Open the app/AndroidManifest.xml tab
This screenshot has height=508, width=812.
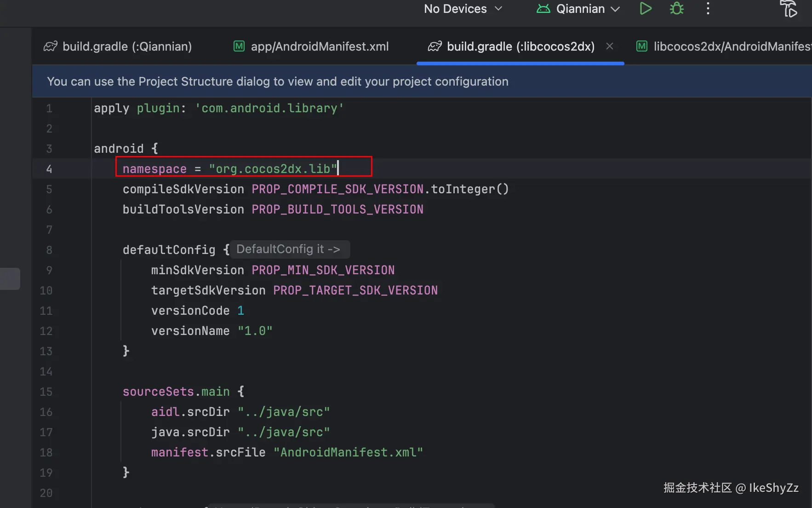(x=320, y=46)
